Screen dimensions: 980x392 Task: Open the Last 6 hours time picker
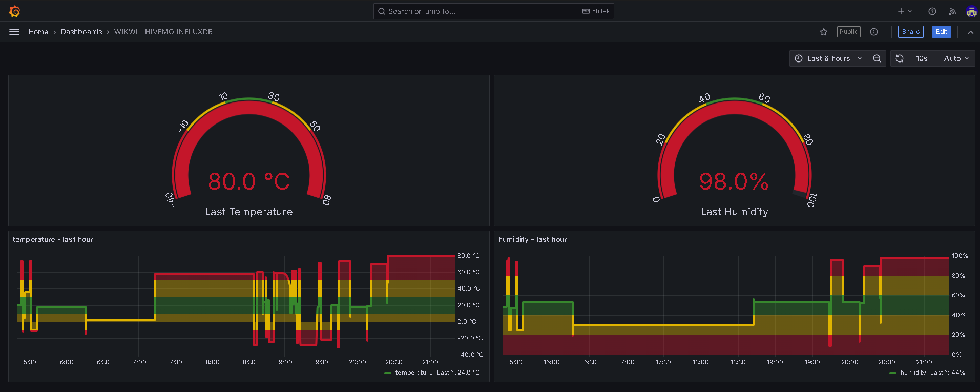(829, 58)
